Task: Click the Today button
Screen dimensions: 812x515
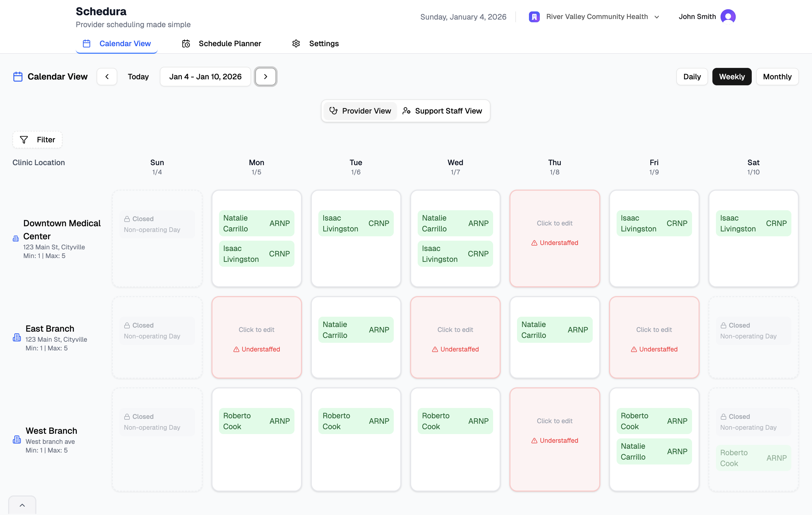Action: click(138, 77)
